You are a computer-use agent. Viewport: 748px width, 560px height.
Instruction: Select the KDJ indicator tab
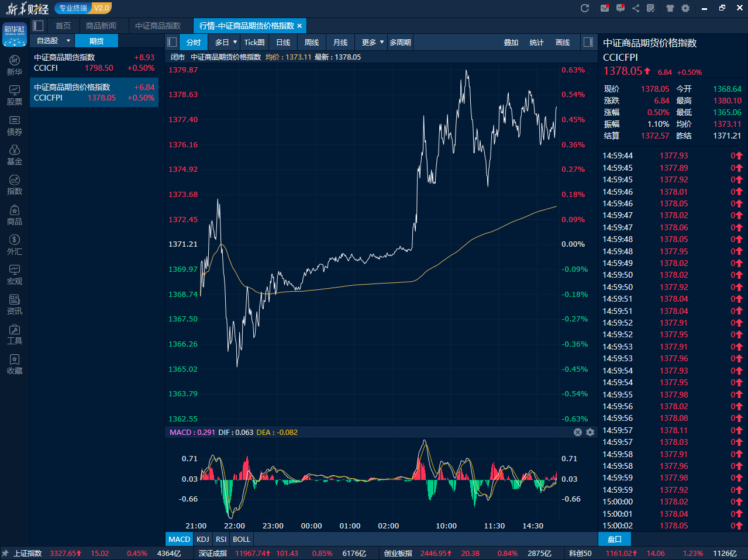[x=203, y=539]
